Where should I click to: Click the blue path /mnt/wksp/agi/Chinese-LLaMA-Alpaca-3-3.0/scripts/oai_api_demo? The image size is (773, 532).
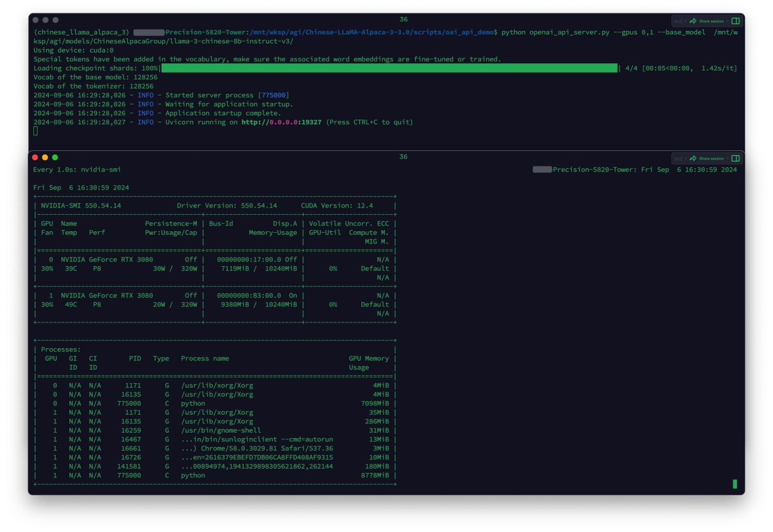pos(372,32)
